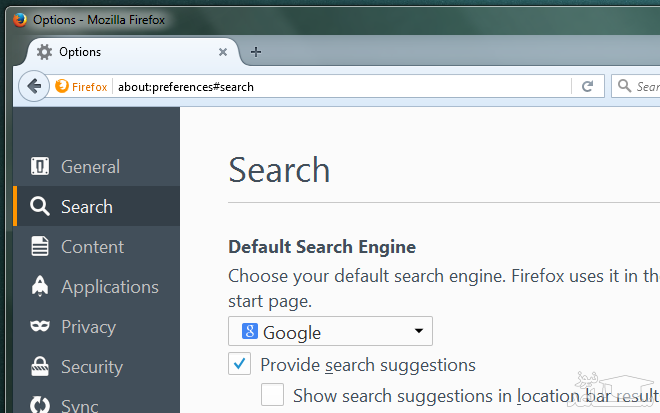Select the Content settings category label
660x413 pixels.
[92, 247]
